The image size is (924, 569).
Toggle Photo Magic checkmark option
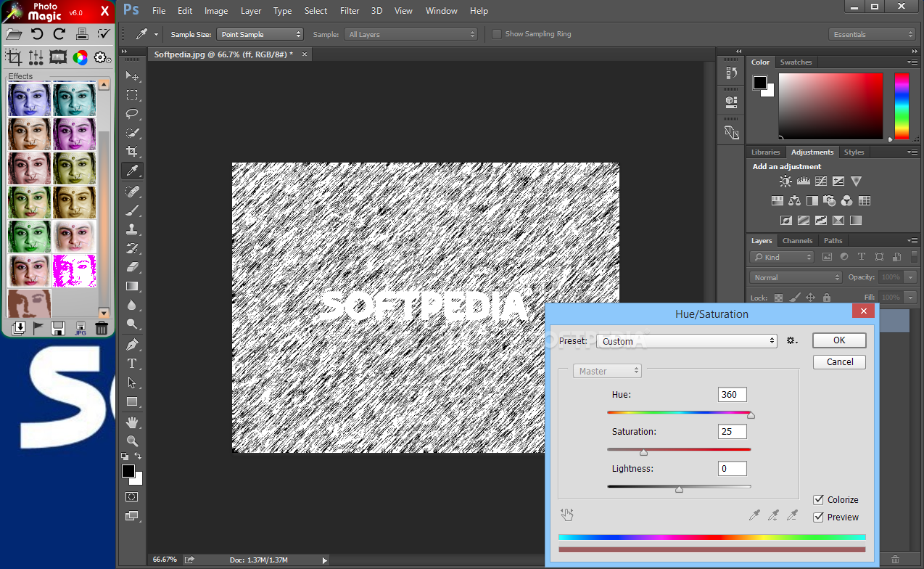104,33
